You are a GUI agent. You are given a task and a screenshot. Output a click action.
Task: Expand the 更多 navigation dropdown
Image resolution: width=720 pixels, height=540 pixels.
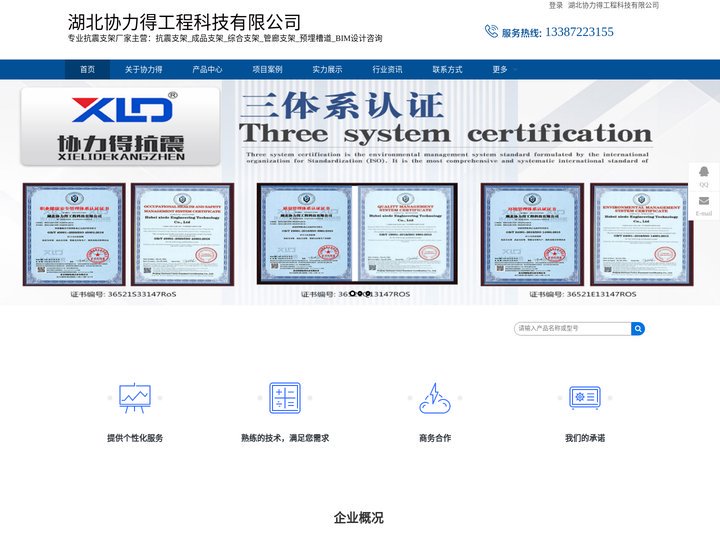click(500, 69)
